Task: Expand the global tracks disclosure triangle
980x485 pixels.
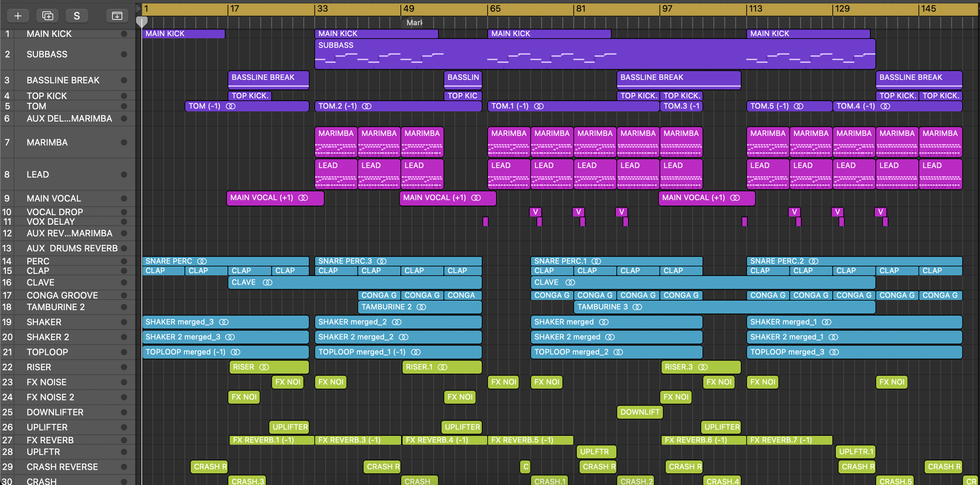Action: point(138,8)
